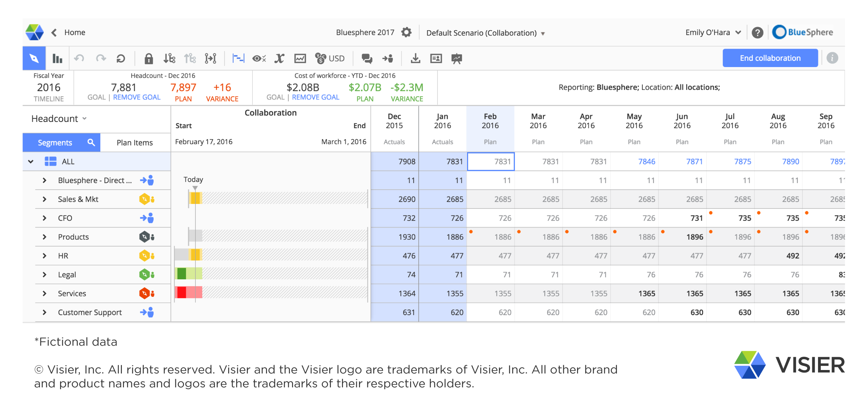Image resolution: width=868 pixels, height=411 pixels.
Task: Open the help question mark icon
Action: pyautogui.click(x=757, y=33)
